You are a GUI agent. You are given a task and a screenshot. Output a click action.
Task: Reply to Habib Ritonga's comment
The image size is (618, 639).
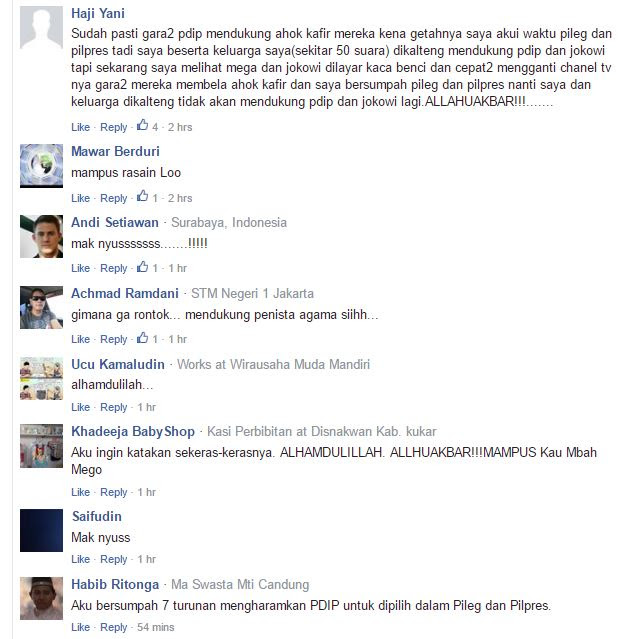114,627
